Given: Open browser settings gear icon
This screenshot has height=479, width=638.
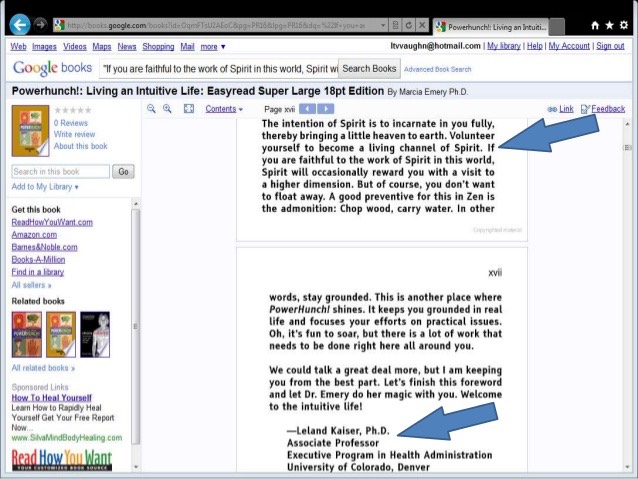Looking at the screenshot, I should click(x=624, y=25).
